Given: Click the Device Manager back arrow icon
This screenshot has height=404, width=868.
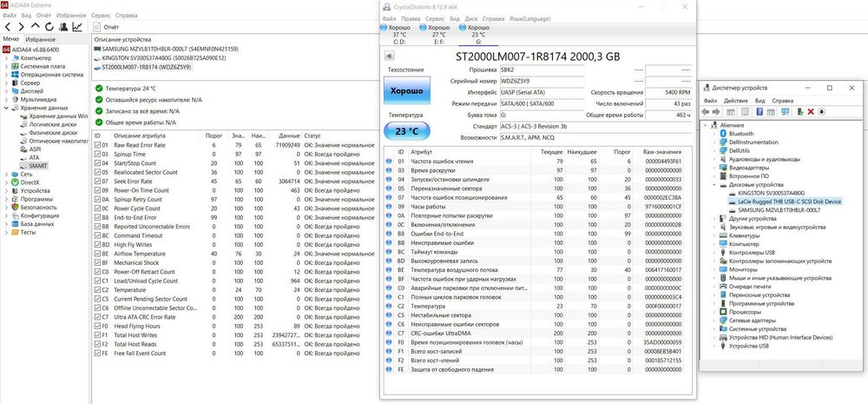Looking at the screenshot, I should (x=705, y=112).
